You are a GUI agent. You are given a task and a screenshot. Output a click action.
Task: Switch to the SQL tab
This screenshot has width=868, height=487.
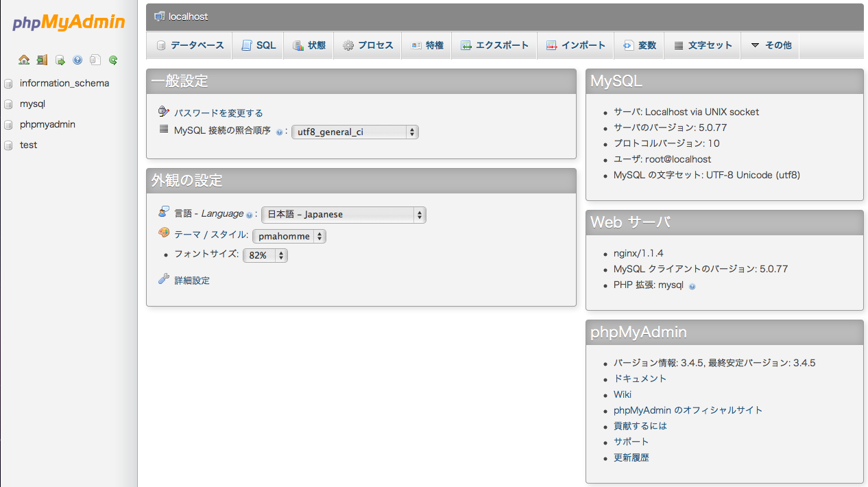point(258,45)
